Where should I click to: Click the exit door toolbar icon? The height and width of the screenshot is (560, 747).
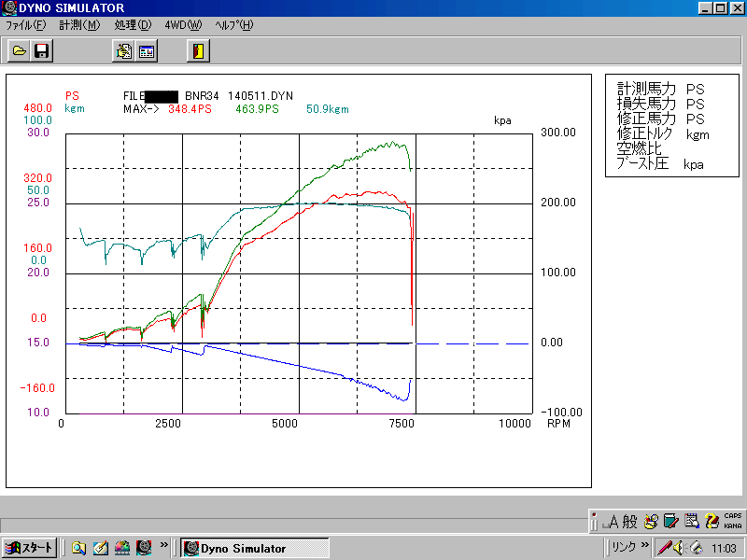click(x=197, y=51)
